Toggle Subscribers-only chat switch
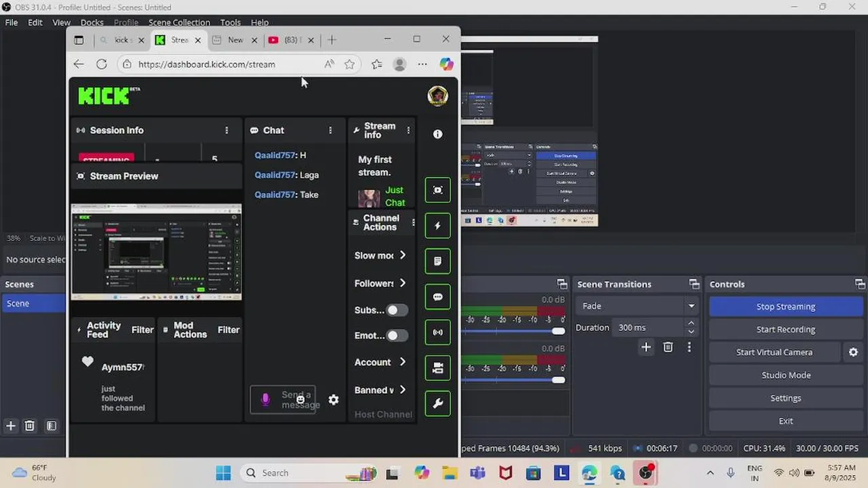The height and width of the screenshot is (488, 868). [x=397, y=310]
